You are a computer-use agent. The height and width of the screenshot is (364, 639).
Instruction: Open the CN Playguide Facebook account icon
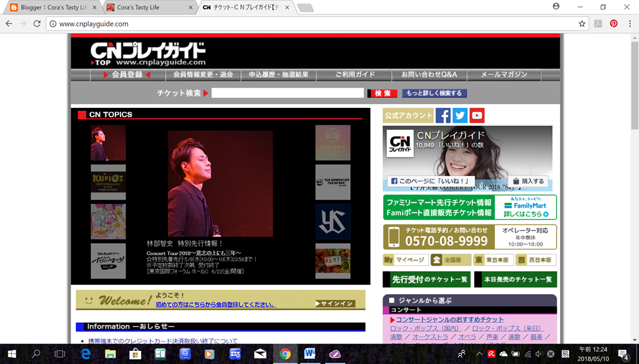pos(443,116)
